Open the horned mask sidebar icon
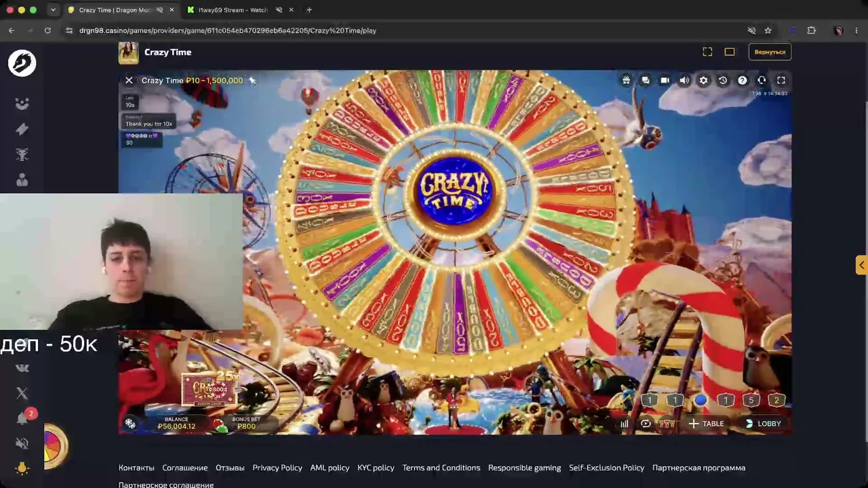Viewport: 868px width, 488px height. coord(22,155)
